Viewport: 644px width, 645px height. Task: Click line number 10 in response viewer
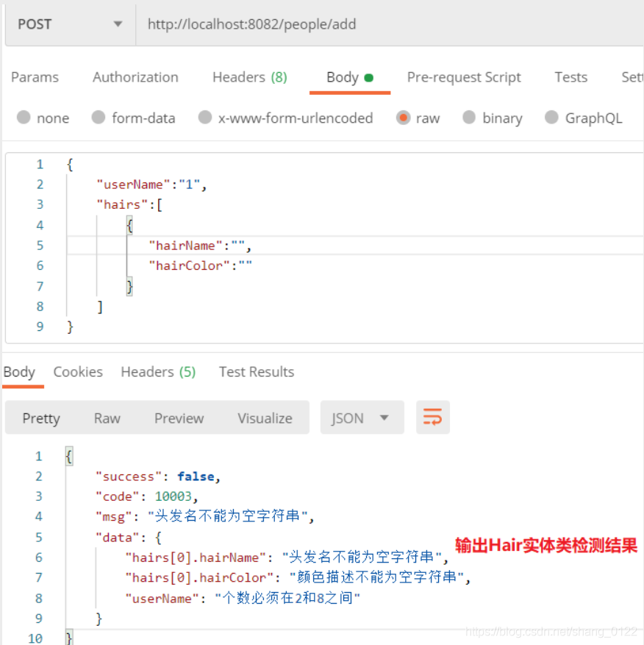click(x=35, y=638)
